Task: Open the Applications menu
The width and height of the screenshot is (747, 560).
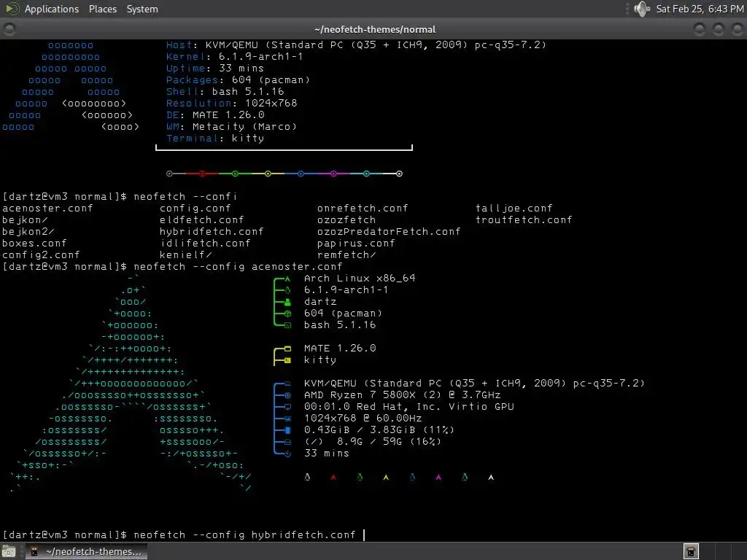Action: coord(52,9)
